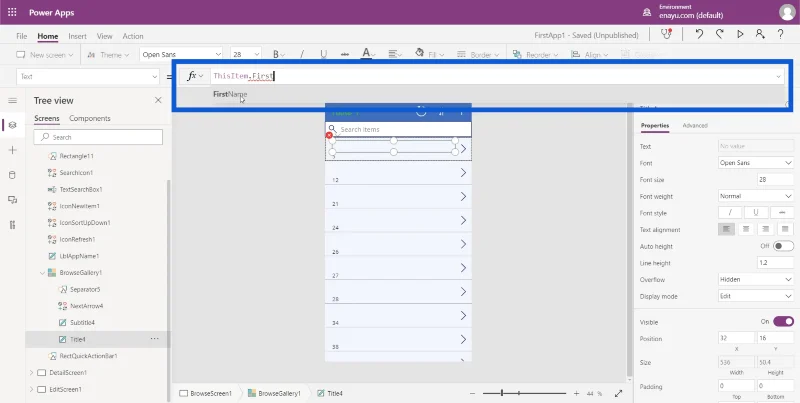Select IconRefresh1 in the tree
The width and height of the screenshot is (800, 403).
coord(77,239)
